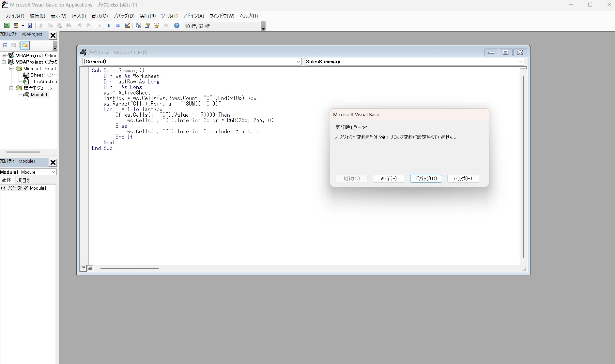
Task: Click the 終了(E) button in error dialog
Action: [x=389, y=179]
